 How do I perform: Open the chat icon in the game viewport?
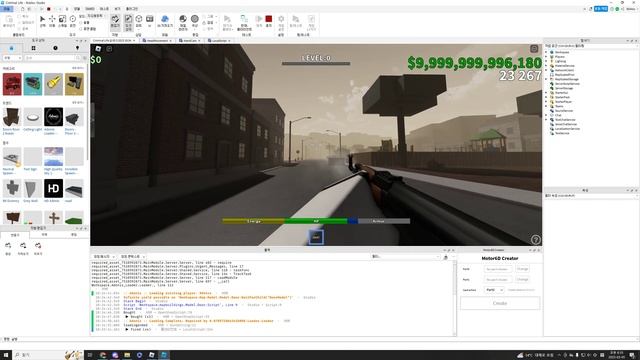coord(109,49)
